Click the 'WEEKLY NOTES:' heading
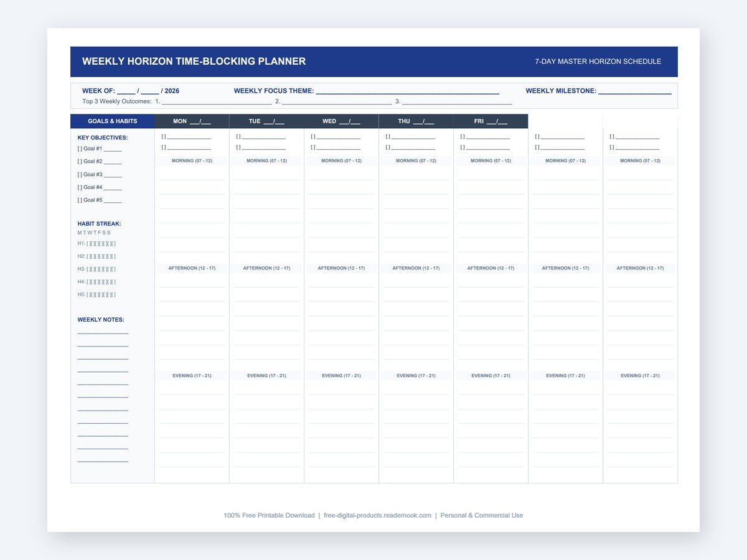Screen dimensions: 747x560 (x=101, y=320)
